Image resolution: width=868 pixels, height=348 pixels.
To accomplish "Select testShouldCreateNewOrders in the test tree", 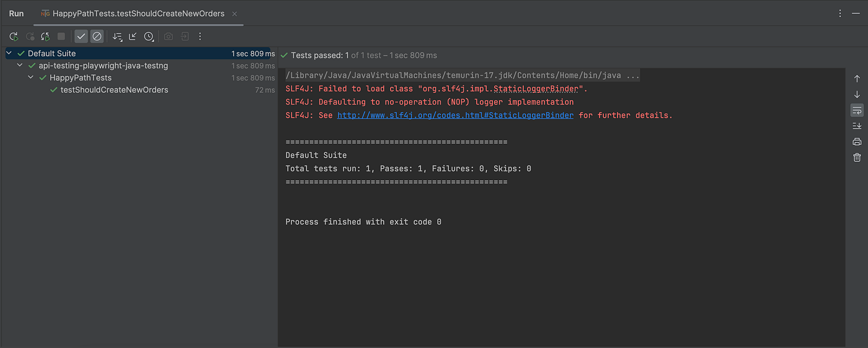I will [114, 90].
